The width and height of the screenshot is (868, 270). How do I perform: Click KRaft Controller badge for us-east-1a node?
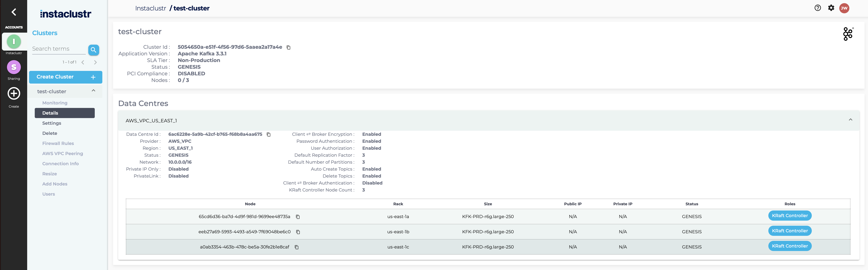[x=790, y=216]
